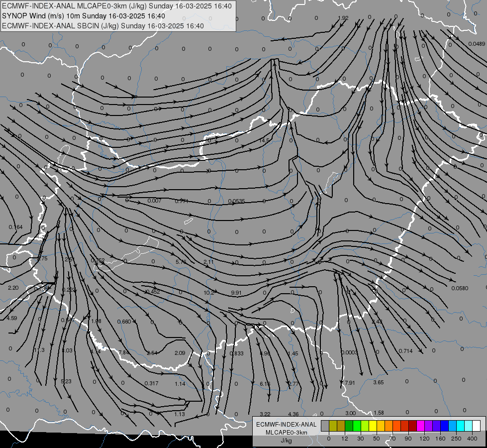Click the legend tick label '12'
This screenshot has height=448, width=487.
tap(345, 439)
